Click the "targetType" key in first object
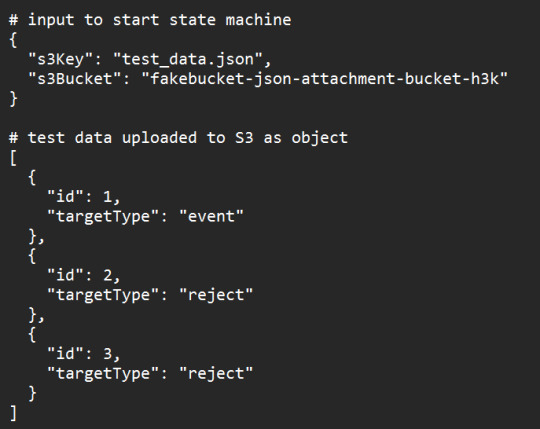The image size is (540, 429). coord(103,216)
